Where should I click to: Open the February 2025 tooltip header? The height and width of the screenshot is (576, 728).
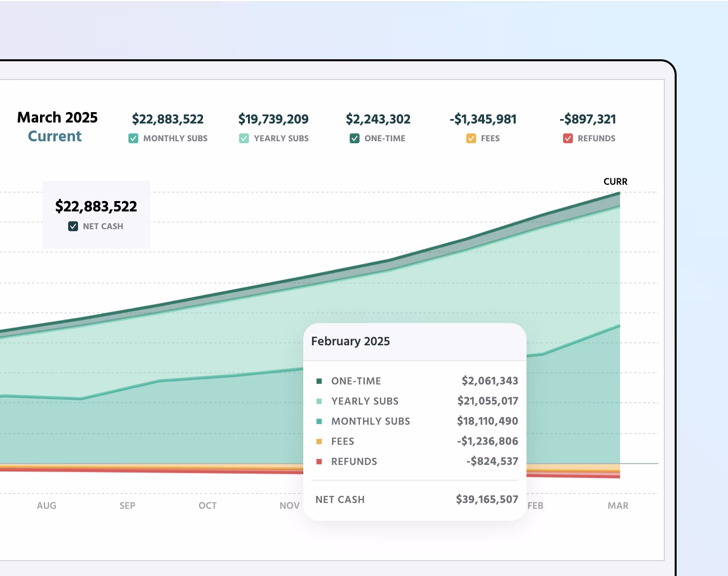point(351,341)
